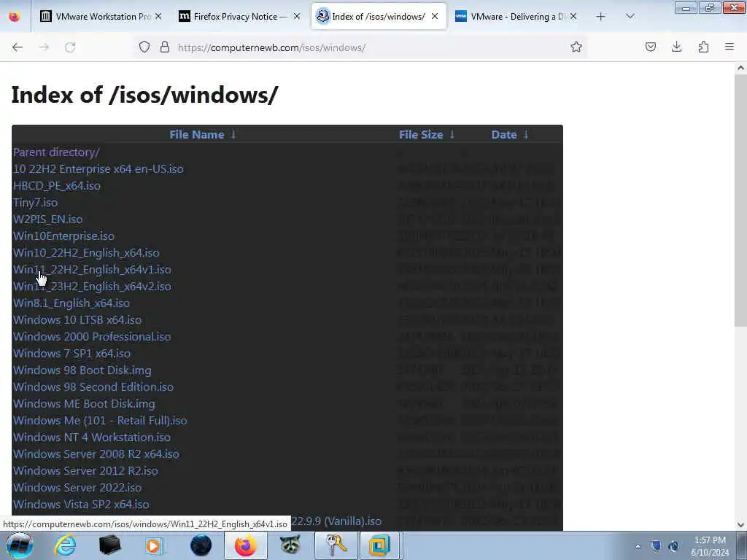This screenshot has height=560, width=747.
Task: Download Win10_22H2_English_x64.iso
Action: tap(86, 253)
